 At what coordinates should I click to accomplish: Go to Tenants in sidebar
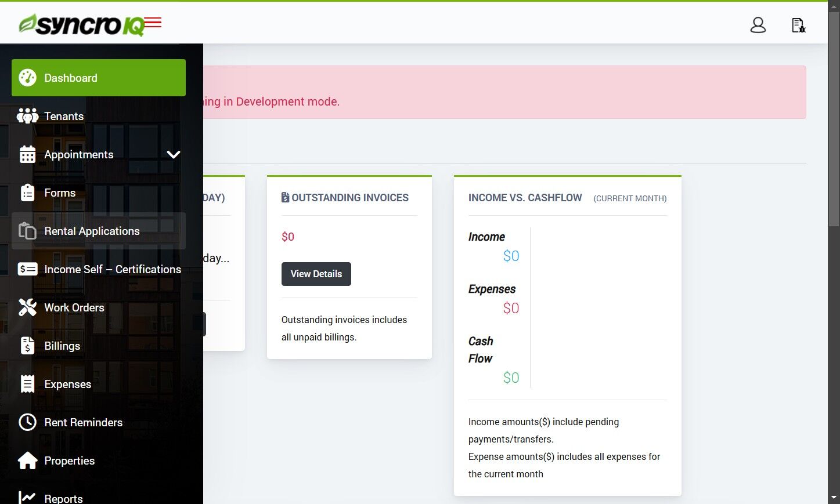pos(99,116)
